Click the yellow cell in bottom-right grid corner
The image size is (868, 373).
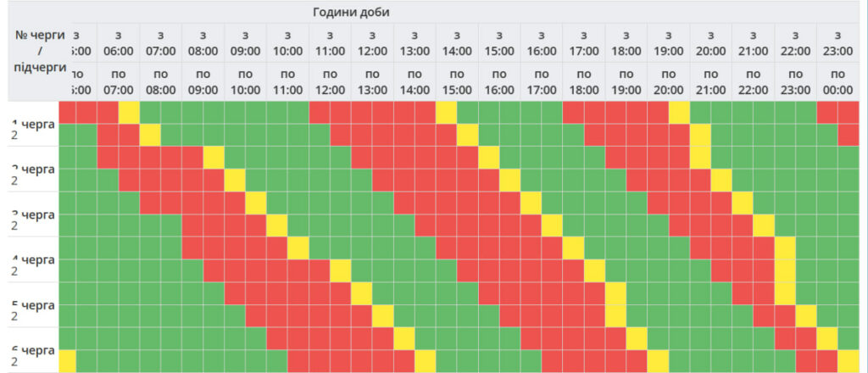[849, 360]
